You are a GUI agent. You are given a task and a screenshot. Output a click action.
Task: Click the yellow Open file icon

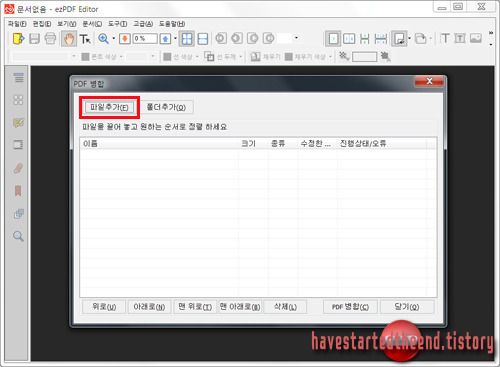[x=18, y=39]
